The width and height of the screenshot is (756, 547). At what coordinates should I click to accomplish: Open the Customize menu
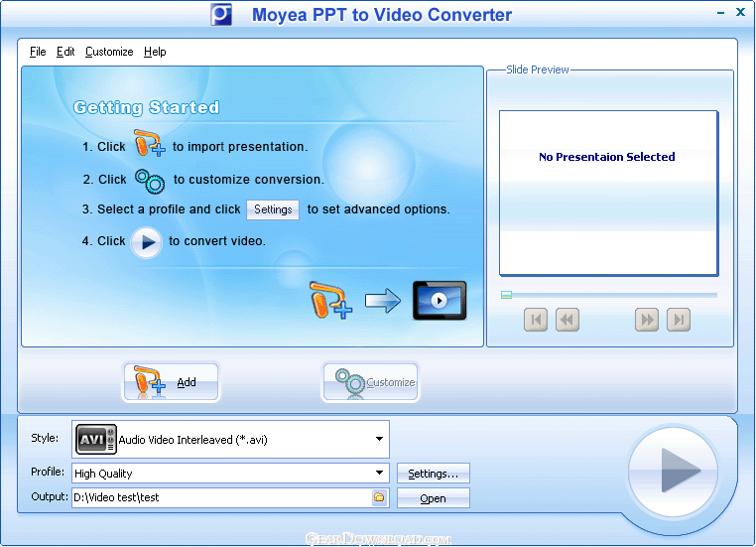point(109,52)
